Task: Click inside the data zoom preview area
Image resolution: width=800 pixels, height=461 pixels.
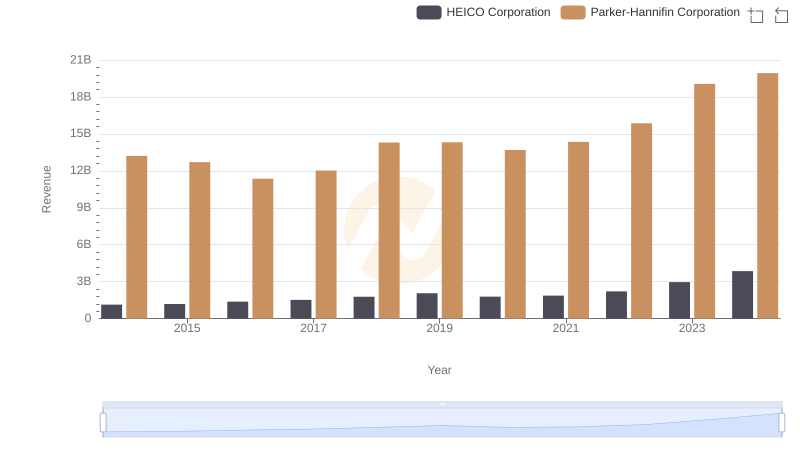Action: point(442,422)
